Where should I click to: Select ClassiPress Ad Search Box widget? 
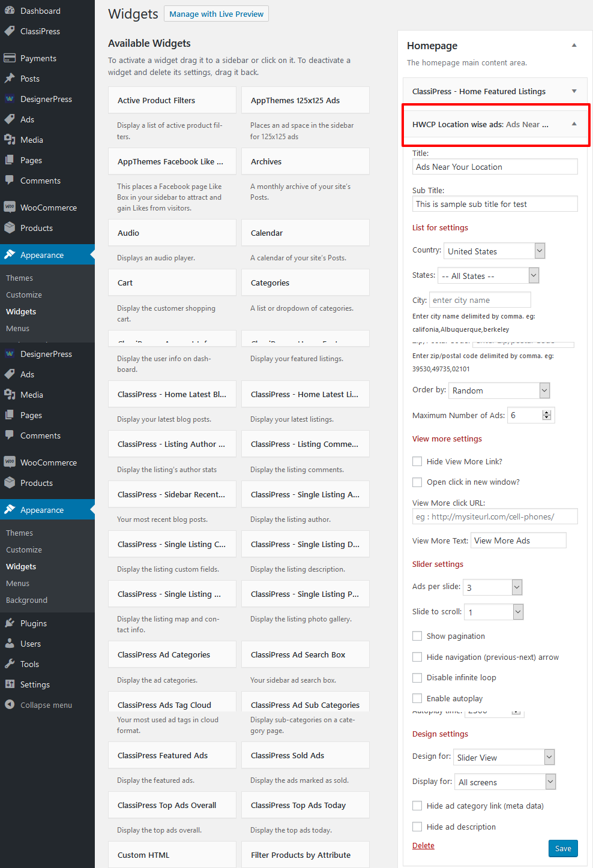(x=306, y=654)
